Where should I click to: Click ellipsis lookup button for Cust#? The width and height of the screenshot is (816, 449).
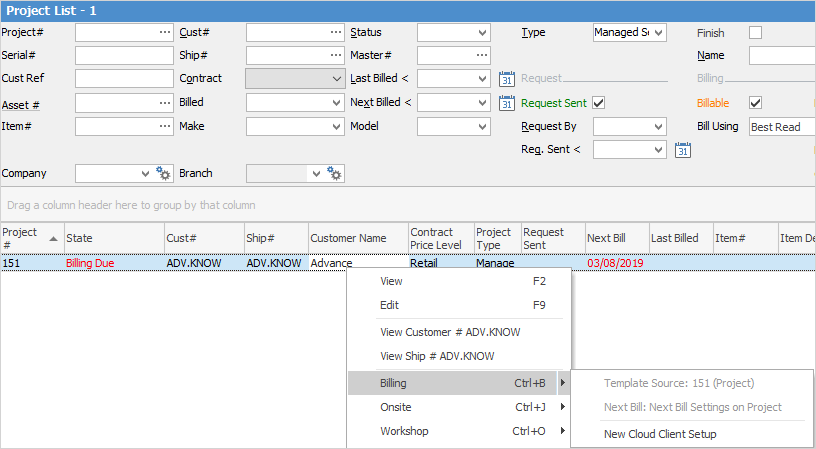[x=335, y=32]
